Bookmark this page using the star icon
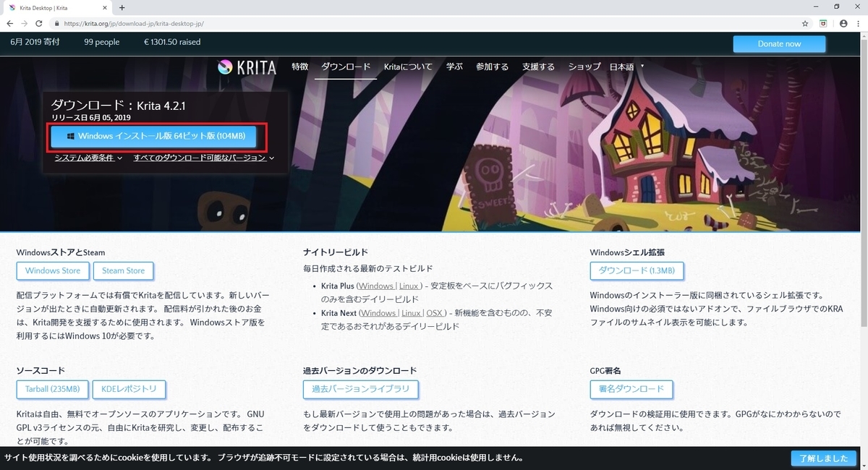The image size is (868, 470). coord(806,23)
